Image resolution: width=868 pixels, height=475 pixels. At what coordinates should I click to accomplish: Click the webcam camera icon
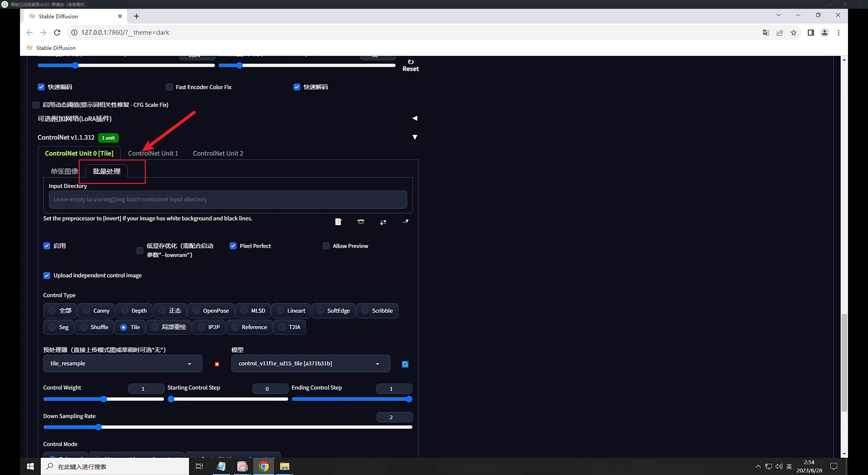pos(361,222)
